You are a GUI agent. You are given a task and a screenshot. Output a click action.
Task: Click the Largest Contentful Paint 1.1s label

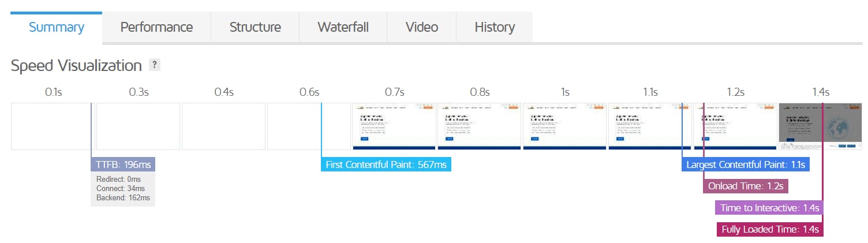coord(745,165)
